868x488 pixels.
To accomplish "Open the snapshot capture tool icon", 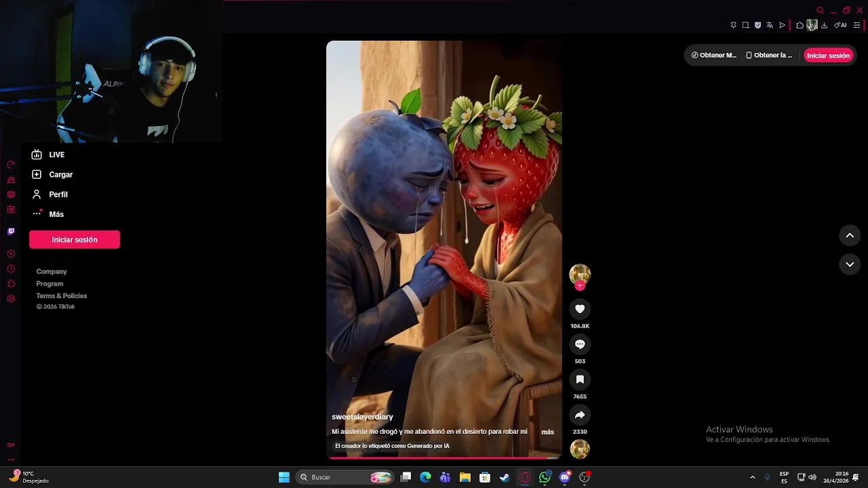I will pos(745,25).
